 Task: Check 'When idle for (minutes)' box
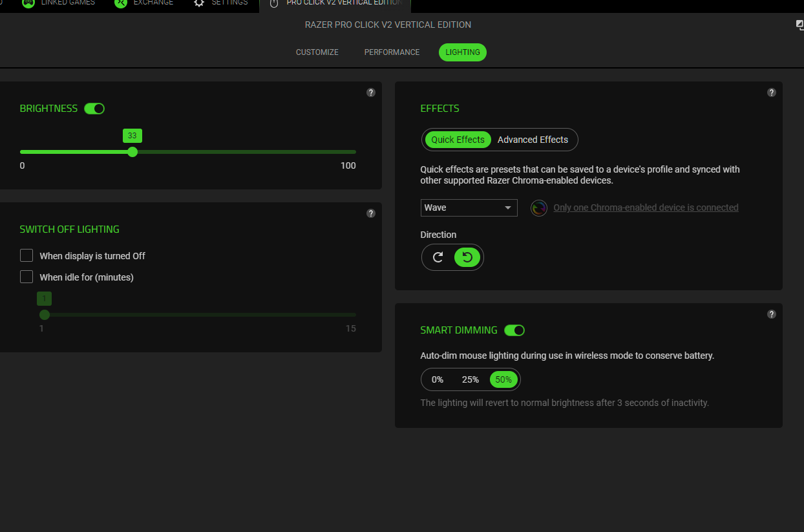26,277
